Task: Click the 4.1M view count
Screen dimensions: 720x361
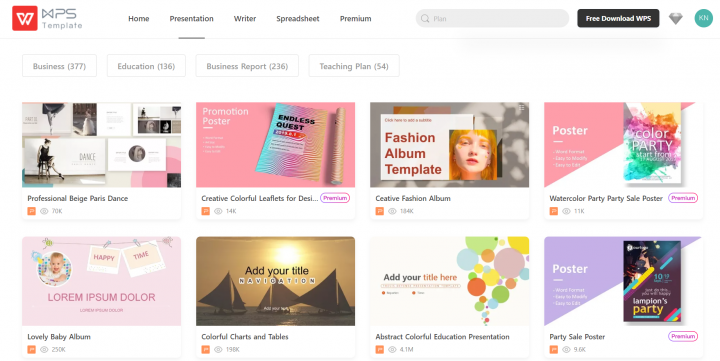Action: click(406, 350)
